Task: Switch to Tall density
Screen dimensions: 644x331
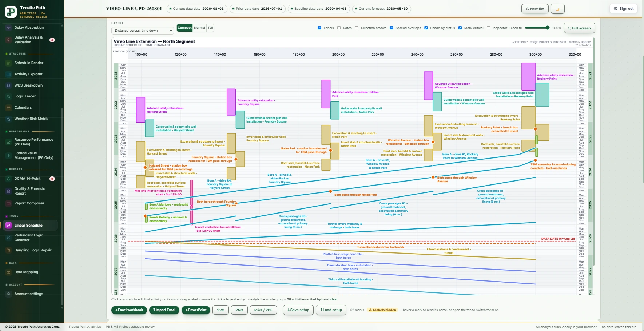Action: pos(210,28)
